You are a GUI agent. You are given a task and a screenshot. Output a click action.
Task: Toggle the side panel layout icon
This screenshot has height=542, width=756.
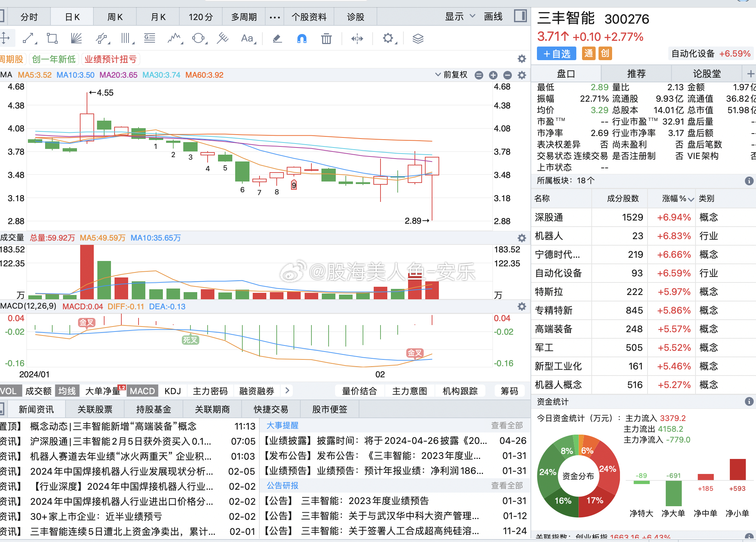point(520,16)
